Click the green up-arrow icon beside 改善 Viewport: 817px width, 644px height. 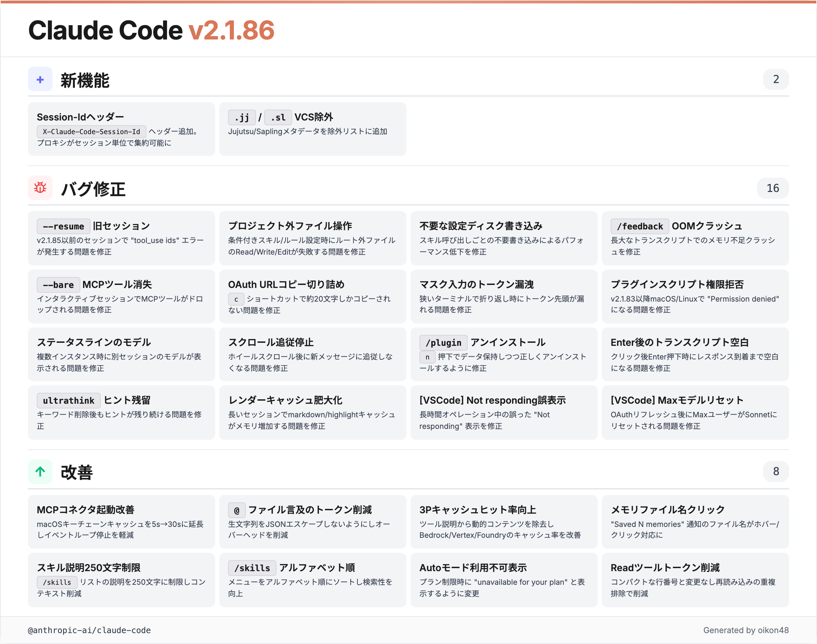(x=40, y=471)
